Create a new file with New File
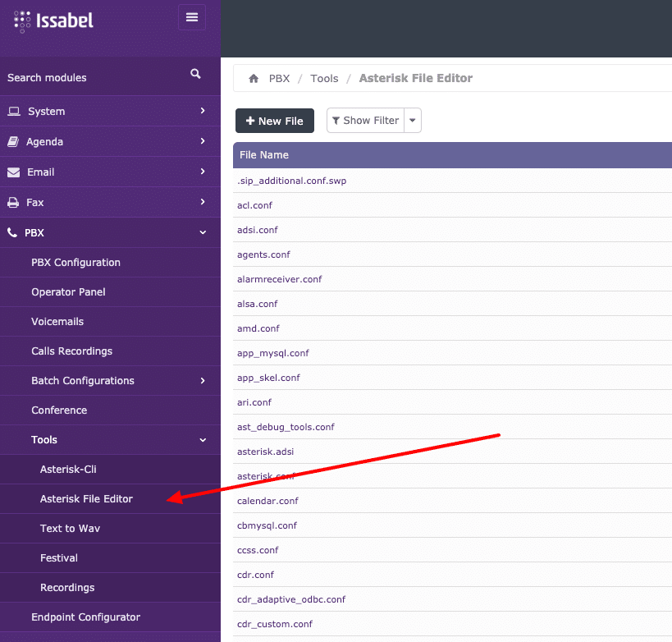 pos(275,121)
